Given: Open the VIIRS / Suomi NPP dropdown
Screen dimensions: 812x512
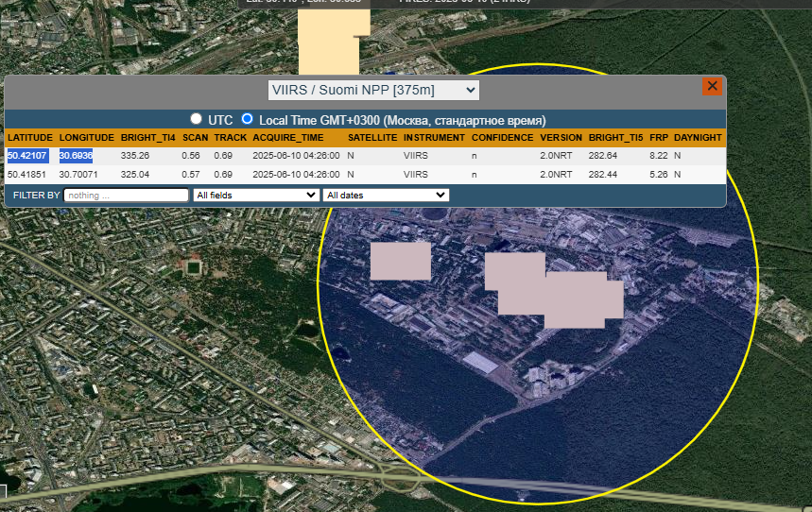Looking at the screenshot, I should point(373,90).
